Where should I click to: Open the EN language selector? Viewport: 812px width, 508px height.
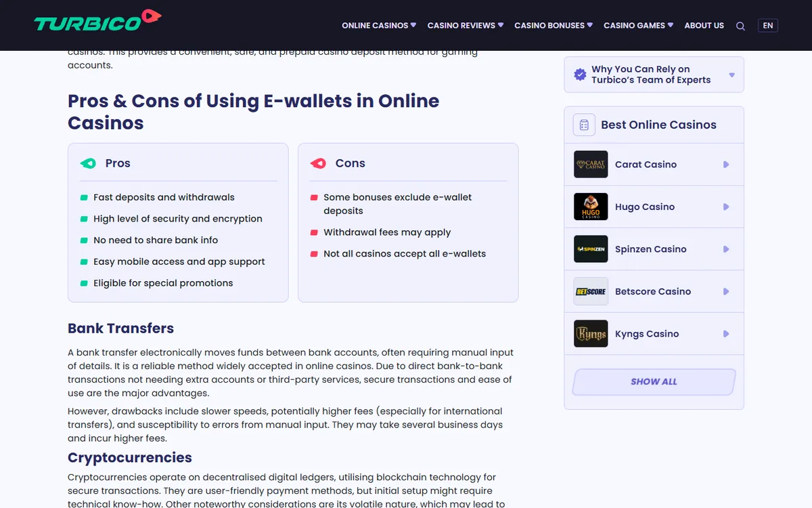pos(768,26)
